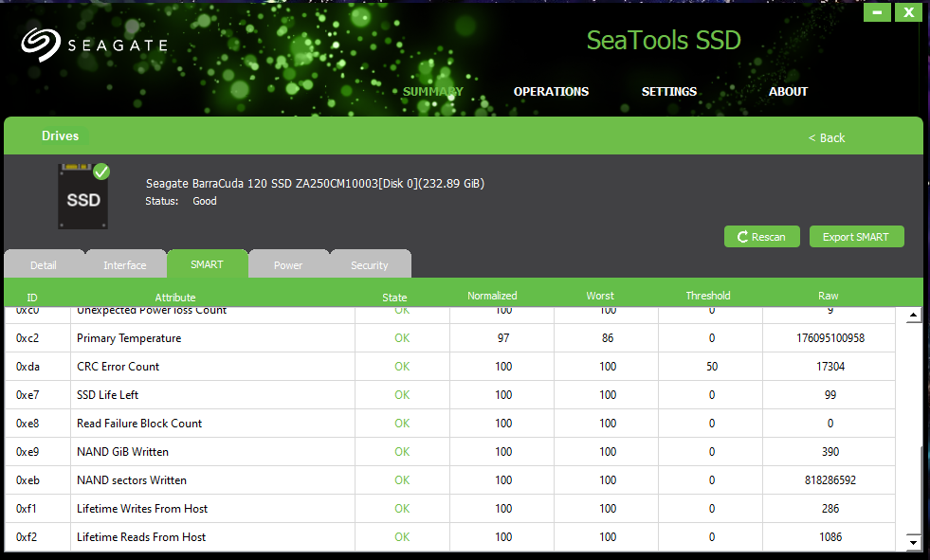Click the SeaTools SSD title
930x560 pixels.
pyautogui.click(x=664, y=41)
